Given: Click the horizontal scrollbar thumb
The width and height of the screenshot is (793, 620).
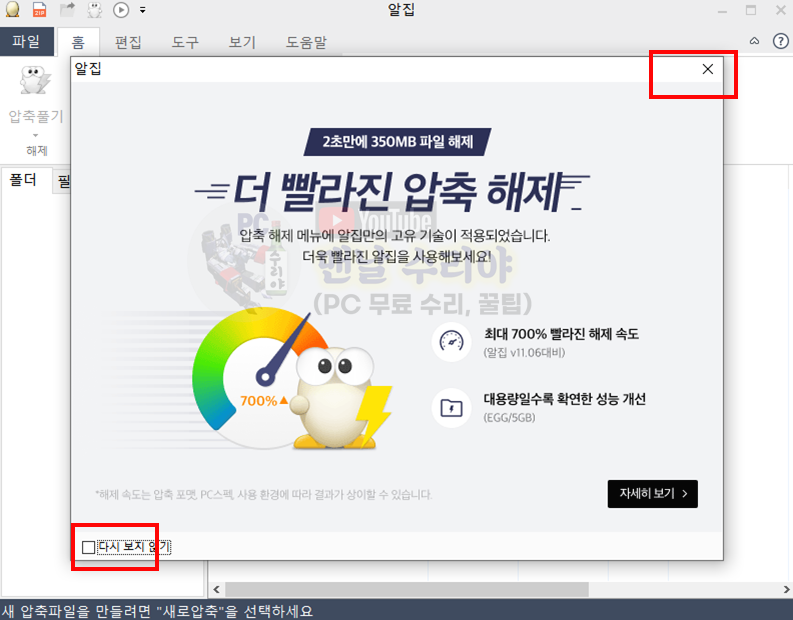Looking at the screenshot, I should click(407, 589).
